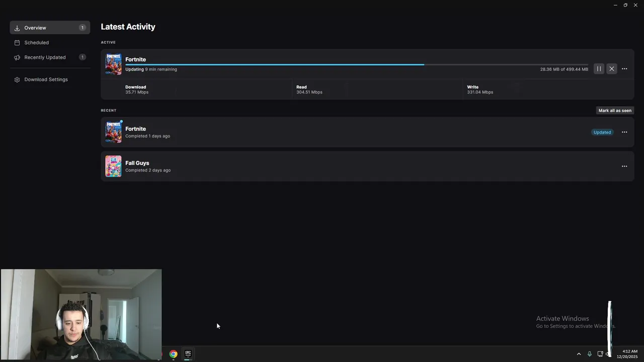Restore down the Epic Games Launcher window
The width and height of the screenshot is (644, 362).
point(625,5)
